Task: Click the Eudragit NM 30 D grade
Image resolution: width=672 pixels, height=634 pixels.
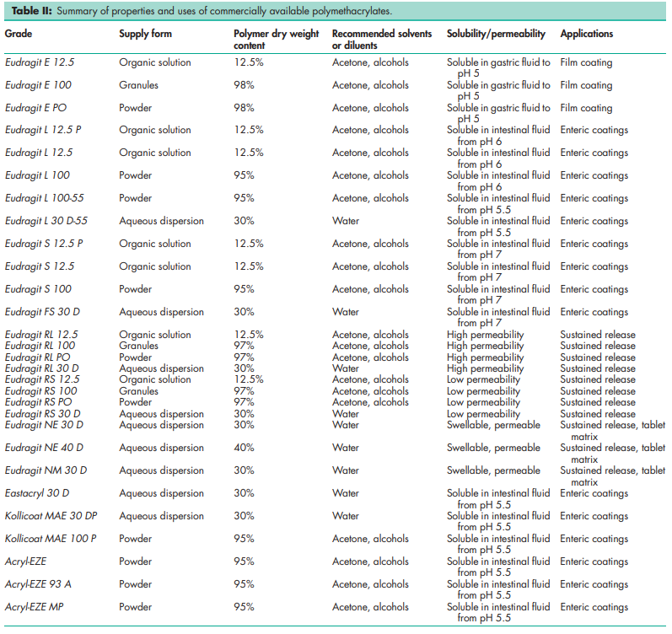Action: 44,470
